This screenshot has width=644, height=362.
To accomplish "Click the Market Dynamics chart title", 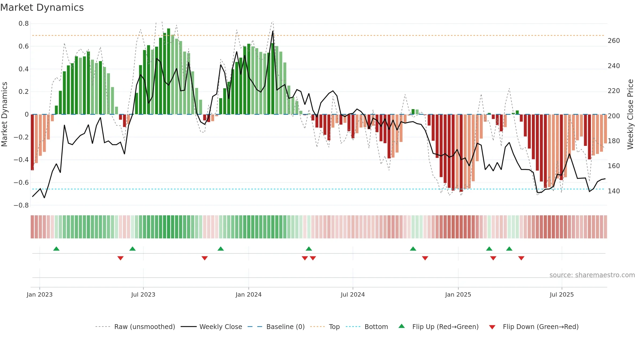I will pyautogui.click(x=42, y=8).
